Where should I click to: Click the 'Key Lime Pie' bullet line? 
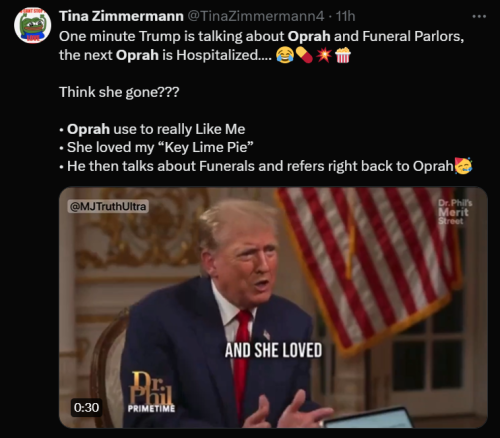pos(156,147)
